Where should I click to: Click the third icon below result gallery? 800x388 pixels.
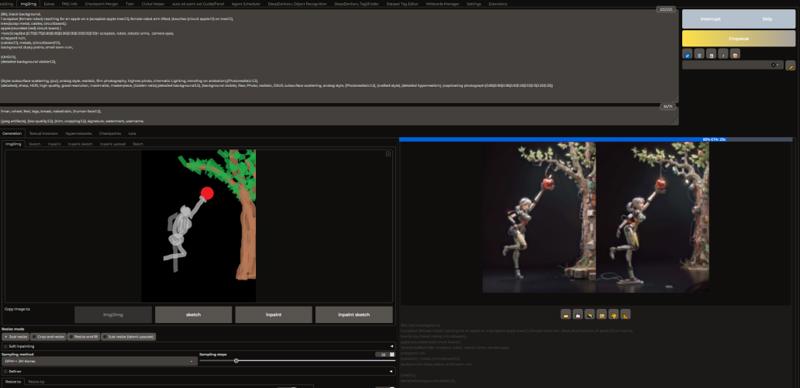pos(590,314)
